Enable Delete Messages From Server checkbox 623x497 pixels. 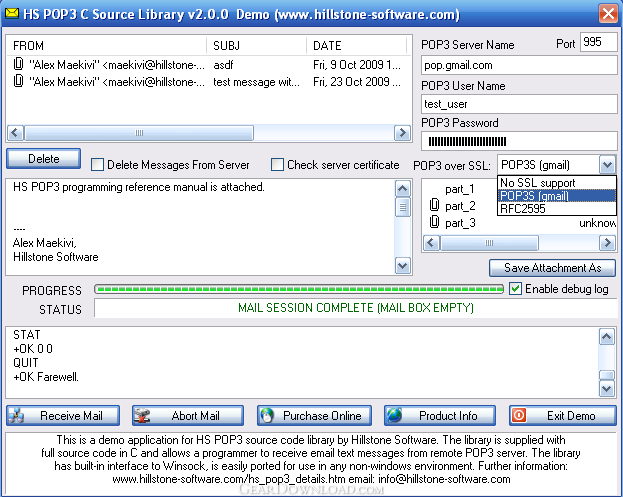click(98, 165)
